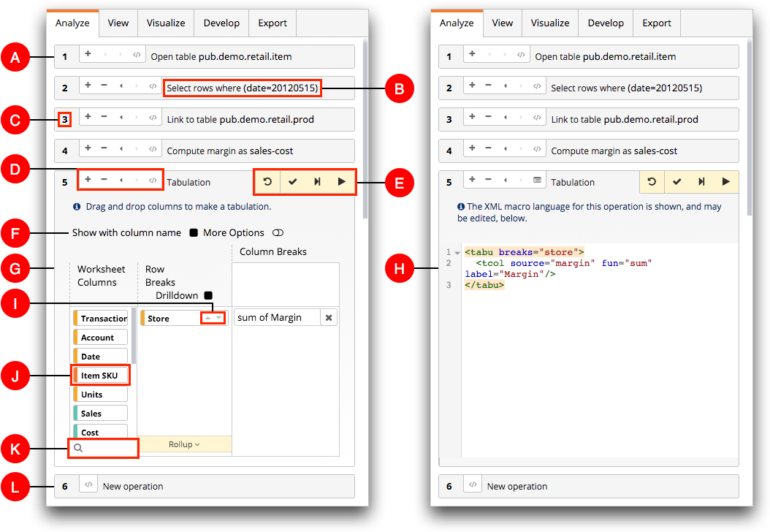The height and width of the screenshot is (532, 770).
Task: Expand the Rollup dropdown
Action: 184,444
